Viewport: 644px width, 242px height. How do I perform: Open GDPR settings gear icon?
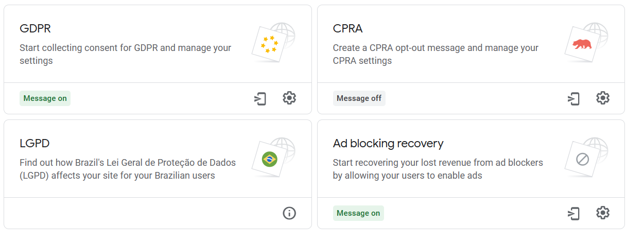click(x=289, y=98)
